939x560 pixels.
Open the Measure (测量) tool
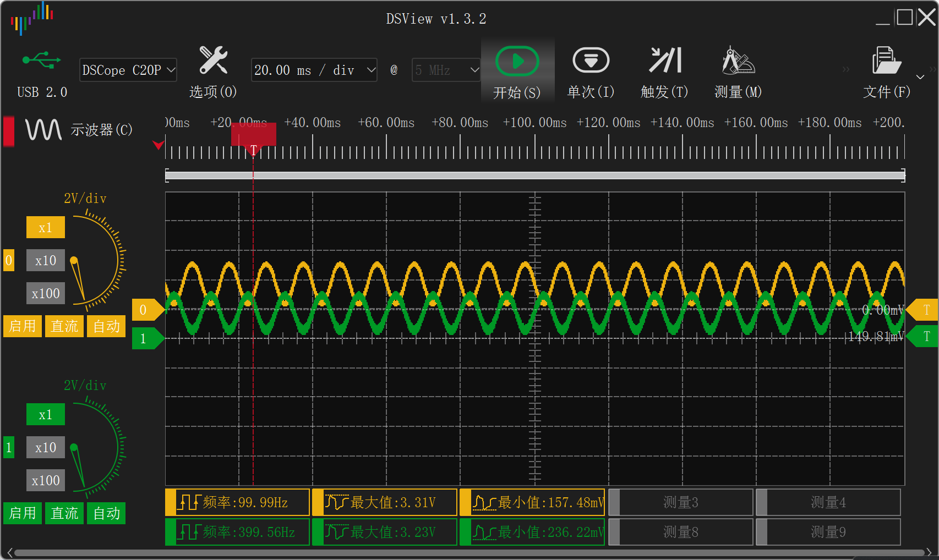coord(738,60)
